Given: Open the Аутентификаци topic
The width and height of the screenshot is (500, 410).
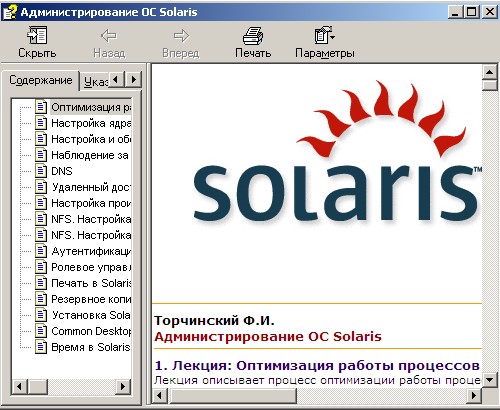Looking at the screenshot, I should pos(91,251).
